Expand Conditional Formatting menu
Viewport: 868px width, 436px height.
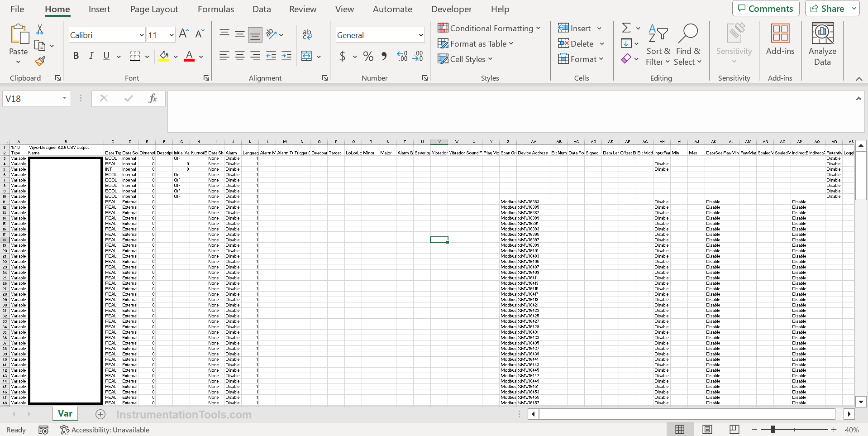pos(489,28)
